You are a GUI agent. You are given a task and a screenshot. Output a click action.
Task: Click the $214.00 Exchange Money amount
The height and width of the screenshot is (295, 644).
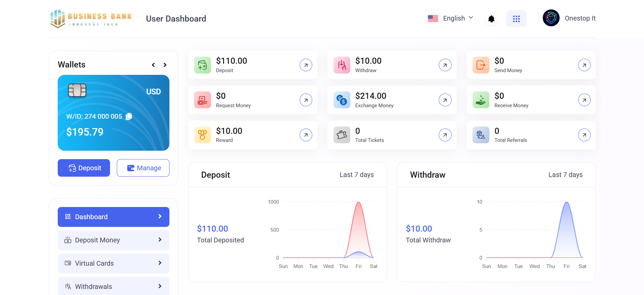371,96
